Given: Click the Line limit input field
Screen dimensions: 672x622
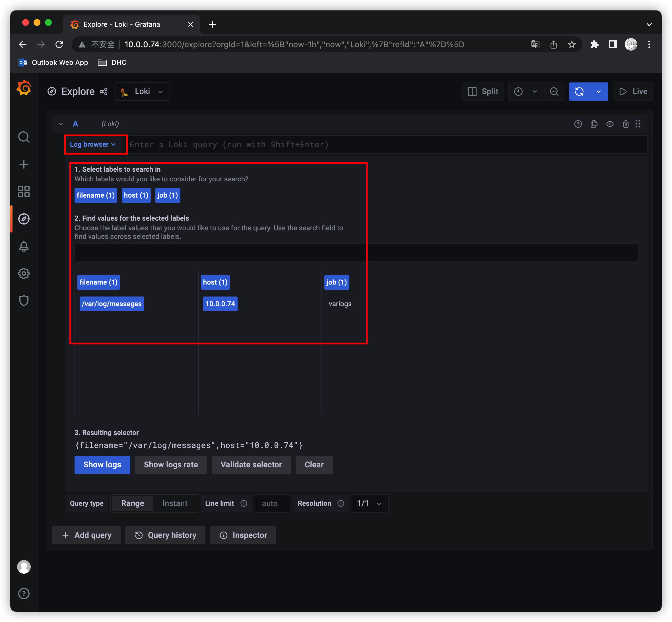Looking at the screenshot, I should pos(272,503).
